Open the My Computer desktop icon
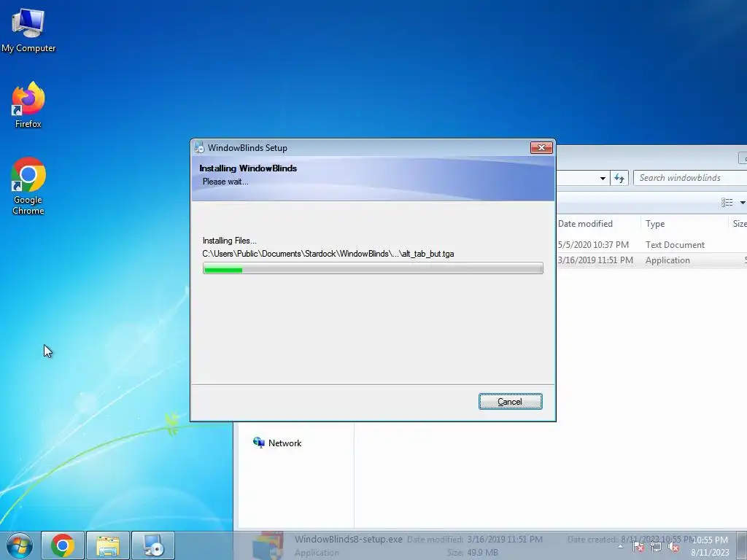The height and width of the screenshot is (560, 747). pyautogui.click(x=28, y=30)
